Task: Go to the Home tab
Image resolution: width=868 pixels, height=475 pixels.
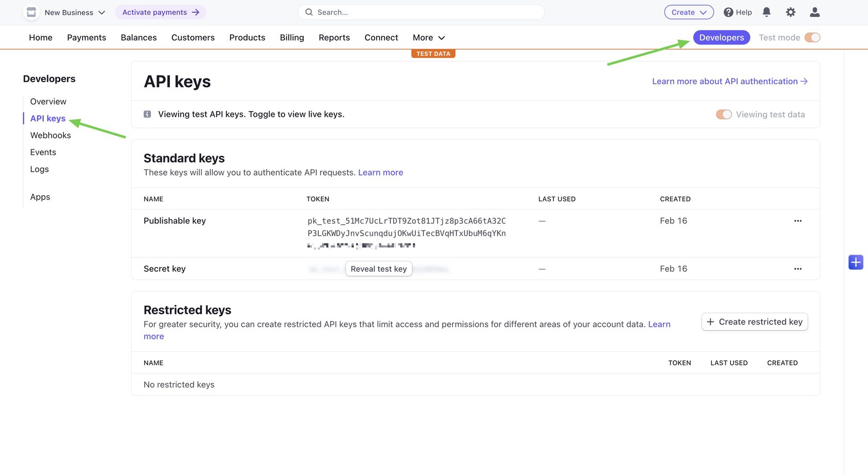Action: pyautogui.click(x=41, y=37)
